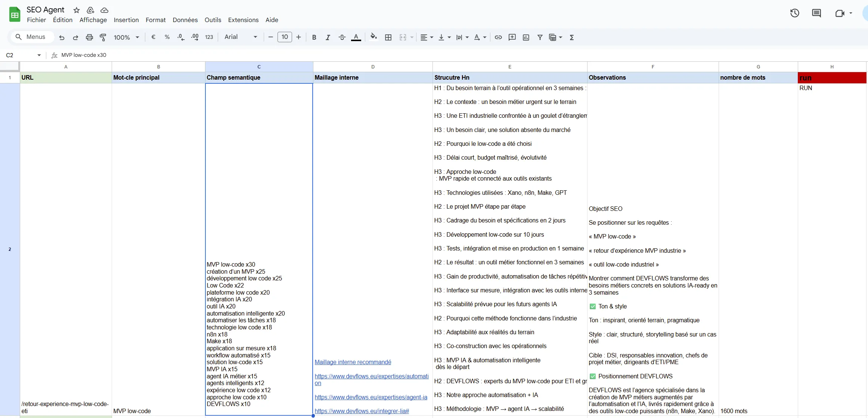Open version history icon
This screenshot has height=418, width=868.
click(x=794, y=13)
